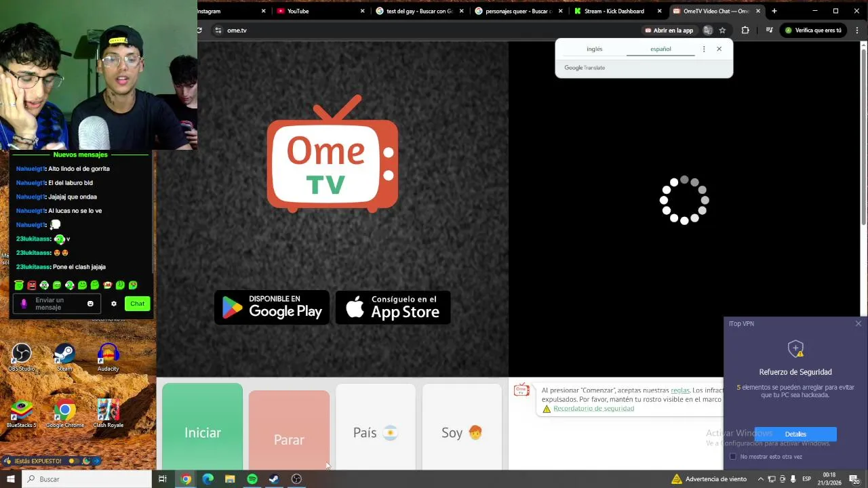Click 'Verifica que eres tú' profile chip
The height and width of the screenshot is (488, 868).
[813, 30]
